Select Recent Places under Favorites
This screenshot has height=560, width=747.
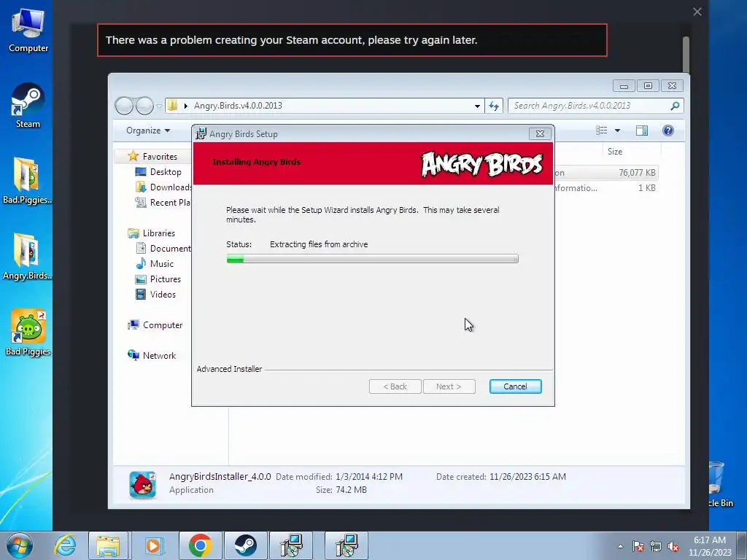pyautogui.click(x=163, y=203)
